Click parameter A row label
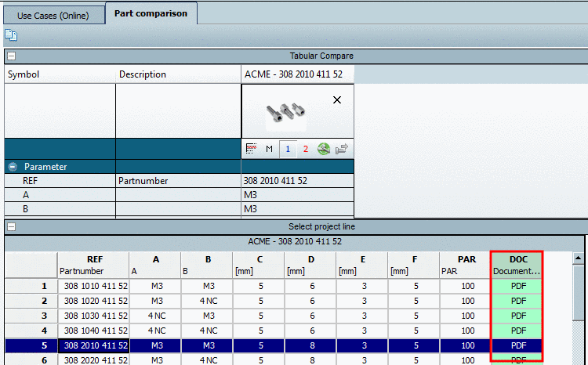Screen dimensions: 588x365 coord(26,195)
